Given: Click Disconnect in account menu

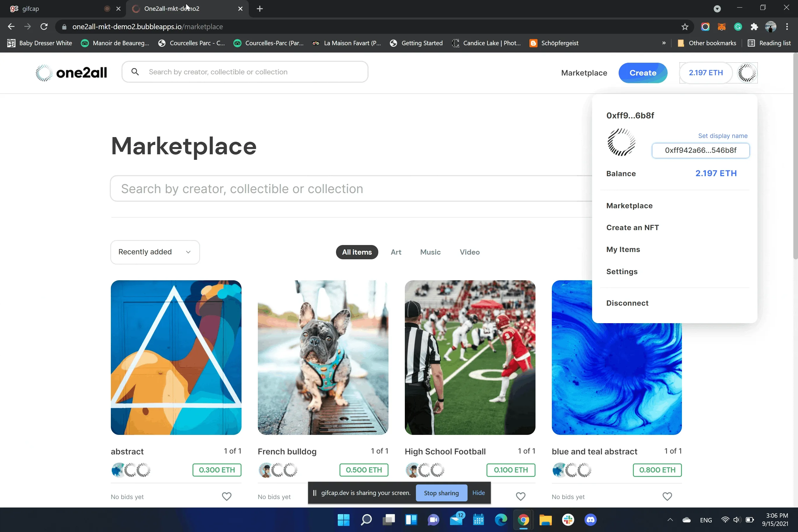Looking at the screenshot, I should (x=627, y=303).
